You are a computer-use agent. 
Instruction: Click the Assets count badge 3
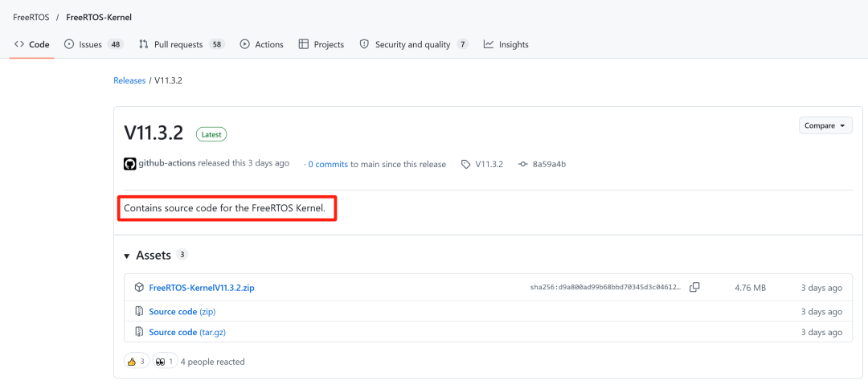pyautogui.click(x=182, y=254)
